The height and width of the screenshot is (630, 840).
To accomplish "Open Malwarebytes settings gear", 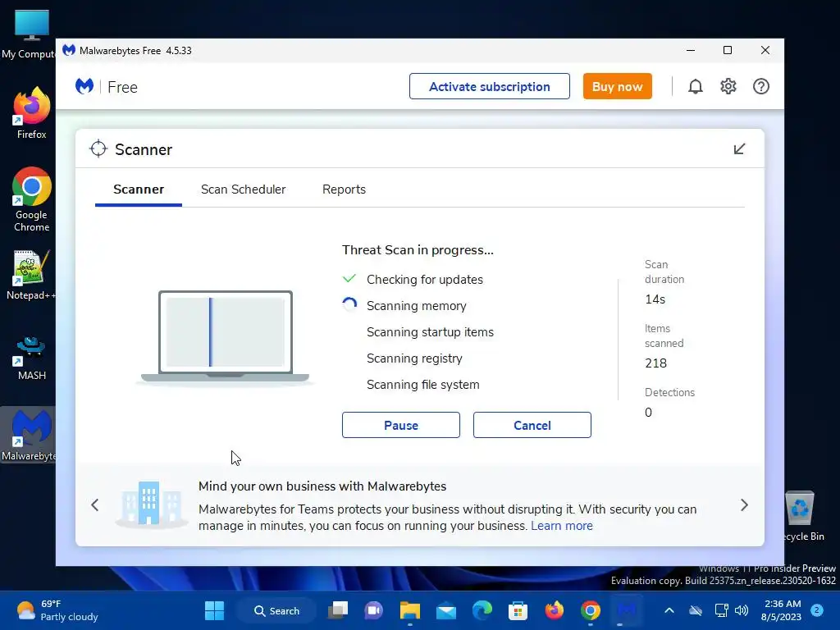I will (x=728, y=86).
